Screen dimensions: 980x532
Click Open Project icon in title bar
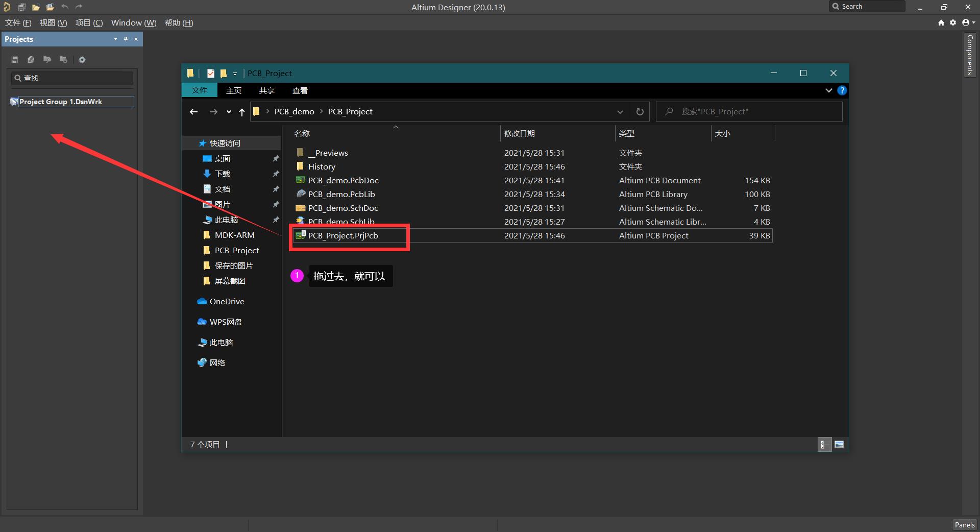[x=50, y=7]
